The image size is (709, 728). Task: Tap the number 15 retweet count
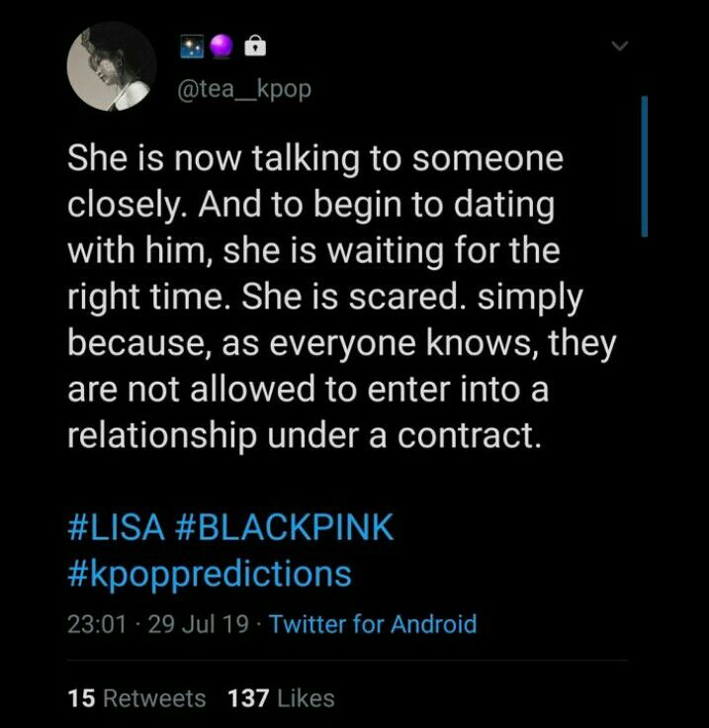(82, 698)
